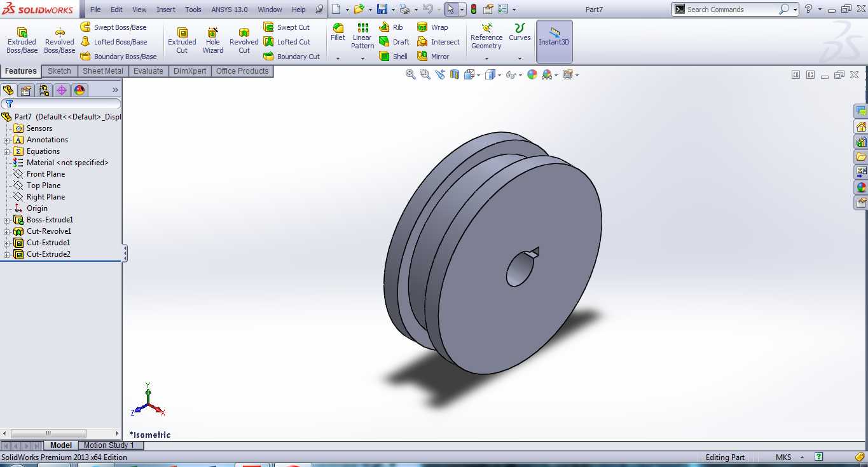Open the ConfigurationManager panel tab
This screenshot has width=868, height=467.
pyautogui.click(x=44, y=90)
